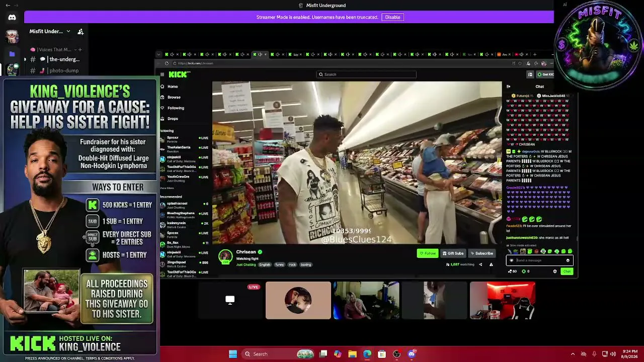
Task: Click Get Kick app button
Action: tap(545, 74)
